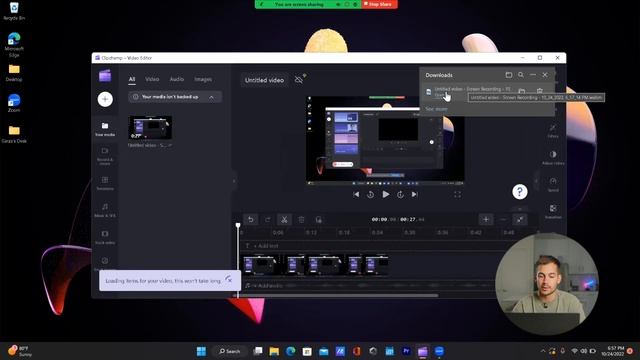Forward five seconds in preview
The image size is (640, 360).
tap(400, 194)
